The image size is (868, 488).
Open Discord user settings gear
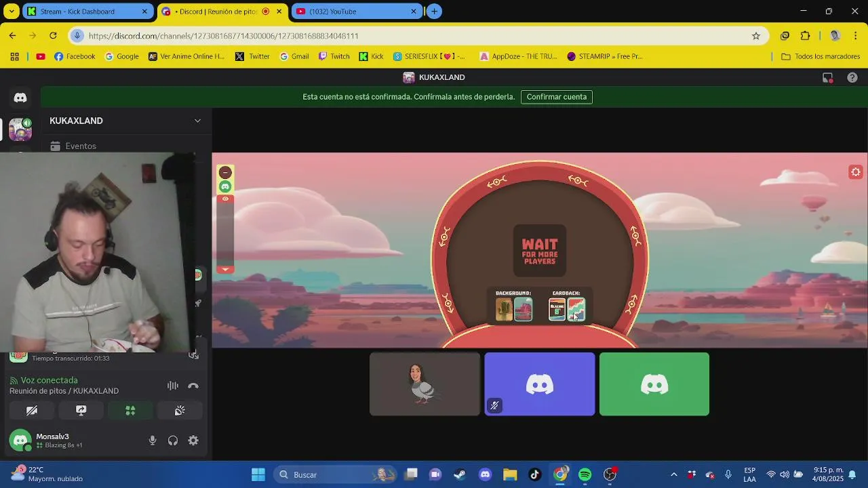(x=193, y=441)
